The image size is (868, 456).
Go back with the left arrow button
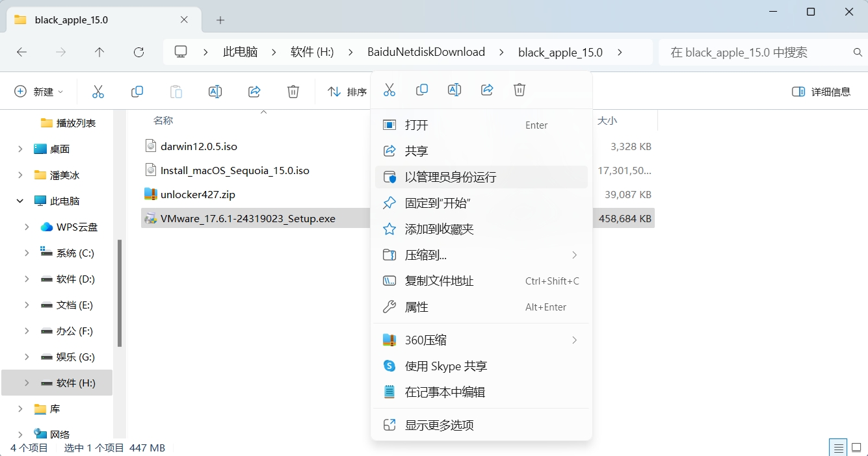coord(22,52)
